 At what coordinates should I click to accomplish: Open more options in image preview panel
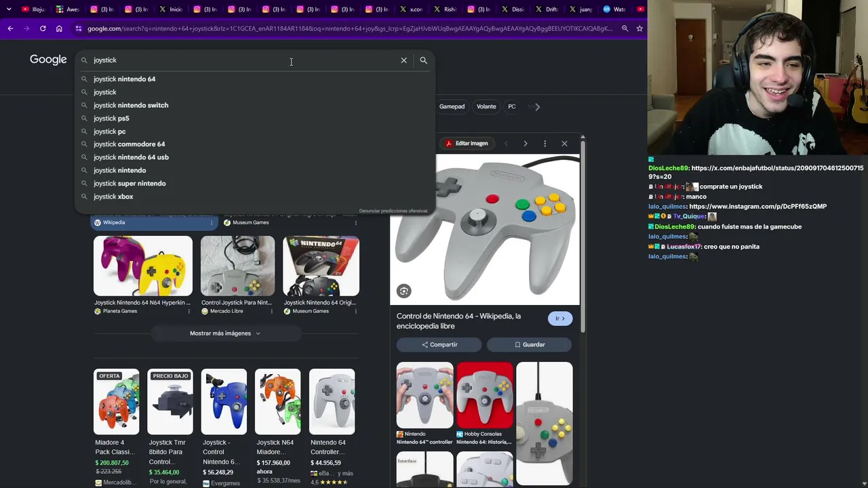[545, 144]
